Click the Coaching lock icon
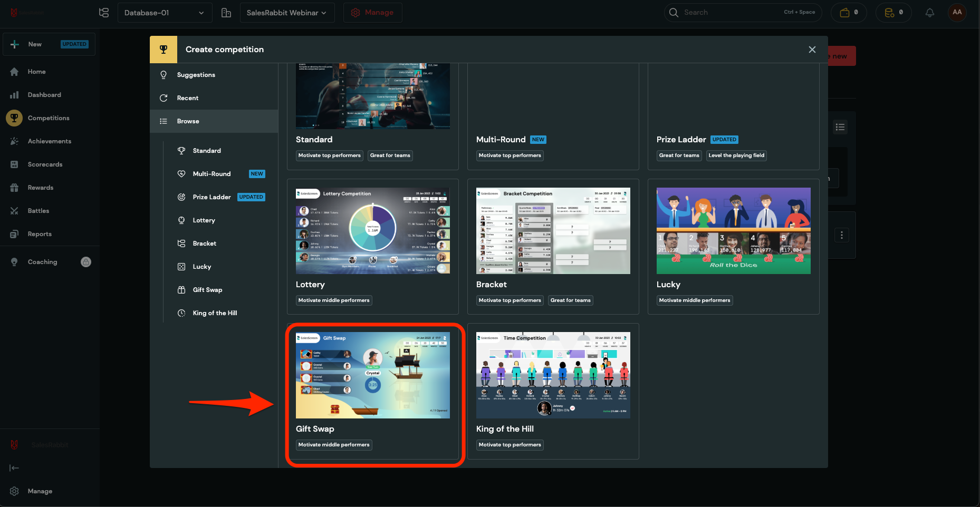 86,262
